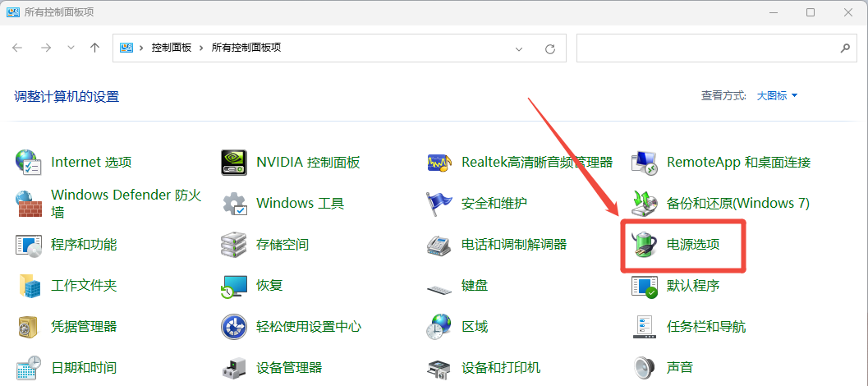The image size is (868, 386).
Task: Open the recent locations dropdown arrow
Action: click(71, 48)
